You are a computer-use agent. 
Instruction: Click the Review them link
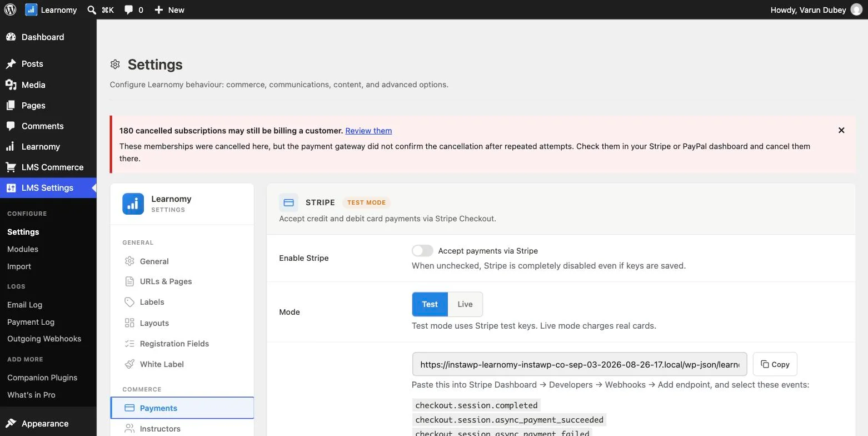[368, 131]
